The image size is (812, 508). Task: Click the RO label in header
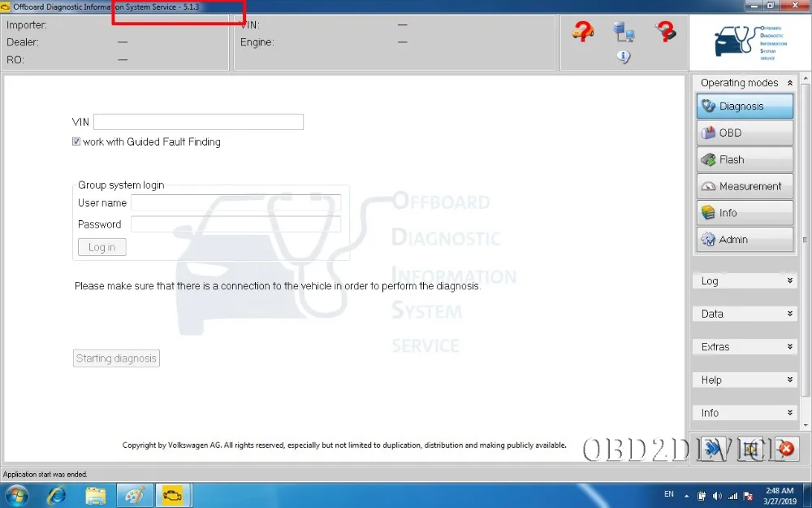pyautogui.click(x=15, y=59)
